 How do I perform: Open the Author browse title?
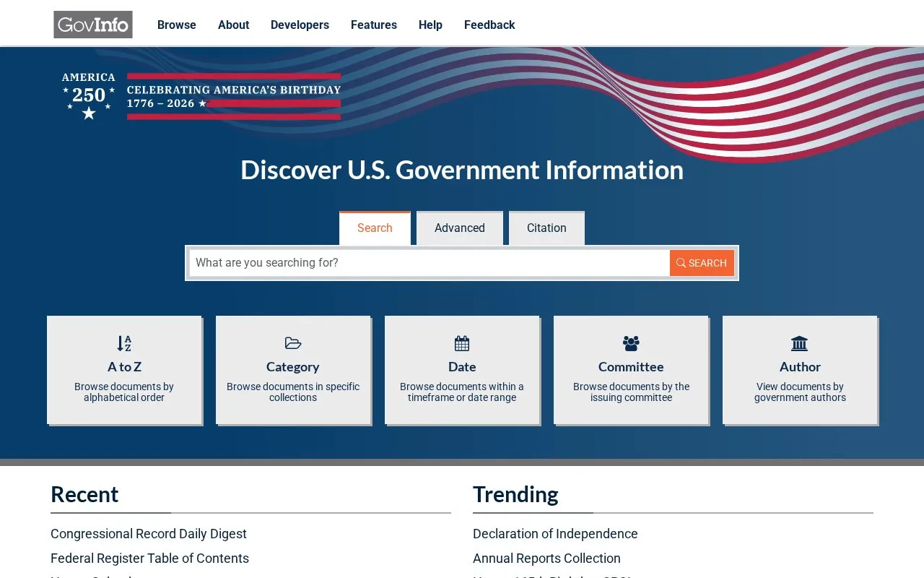(x=800, y=367)
